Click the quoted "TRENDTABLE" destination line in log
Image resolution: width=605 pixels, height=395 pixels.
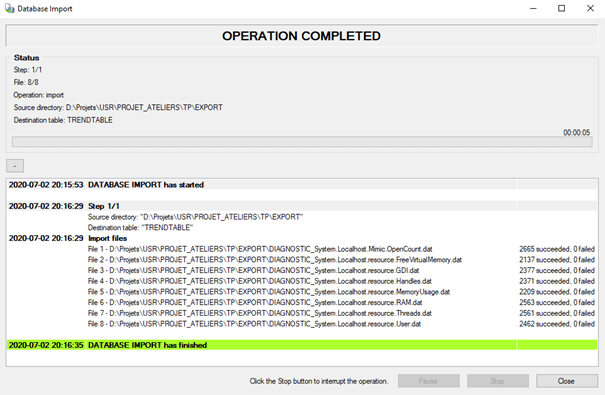[x=140, y=228]
